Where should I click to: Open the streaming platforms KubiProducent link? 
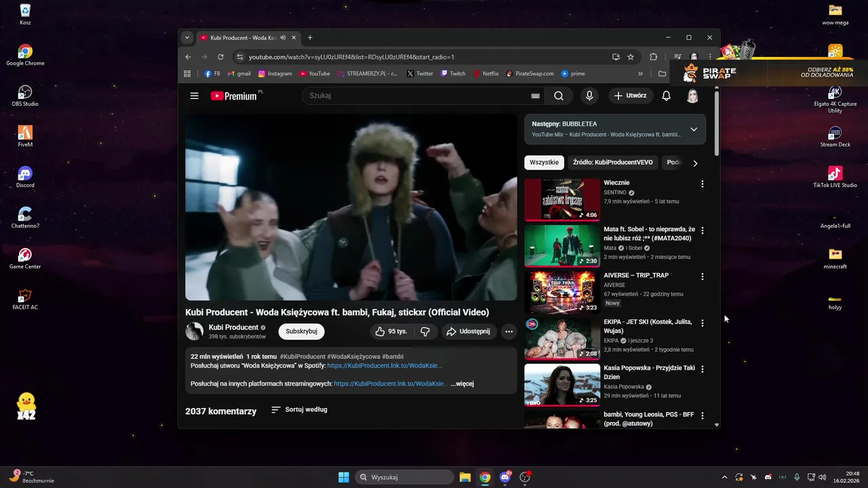point(390,384)
